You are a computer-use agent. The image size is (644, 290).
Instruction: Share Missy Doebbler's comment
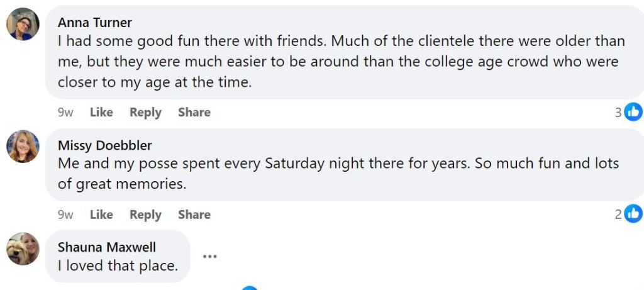coord(194,215)
